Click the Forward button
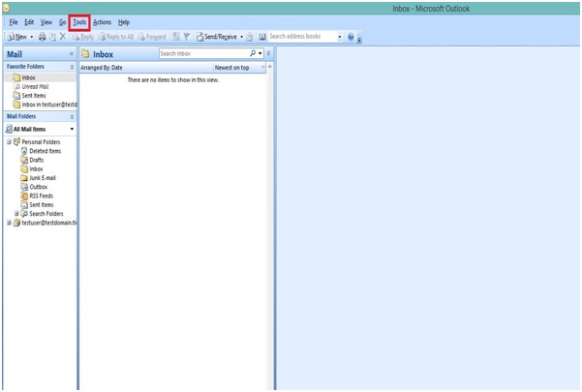Image resolution: width=582 pixels, height=392 pixels. point(152,37)
